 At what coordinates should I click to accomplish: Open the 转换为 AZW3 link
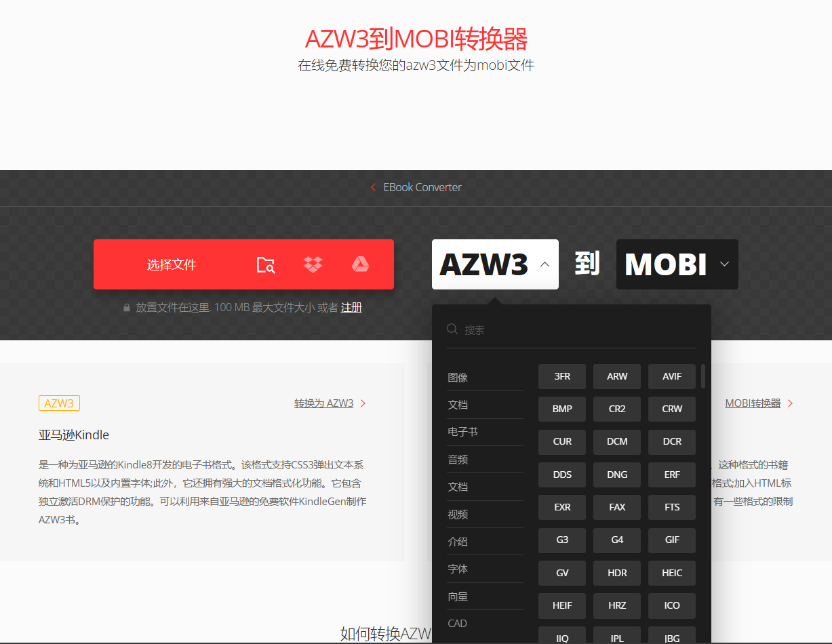click(x=324, y=403)
